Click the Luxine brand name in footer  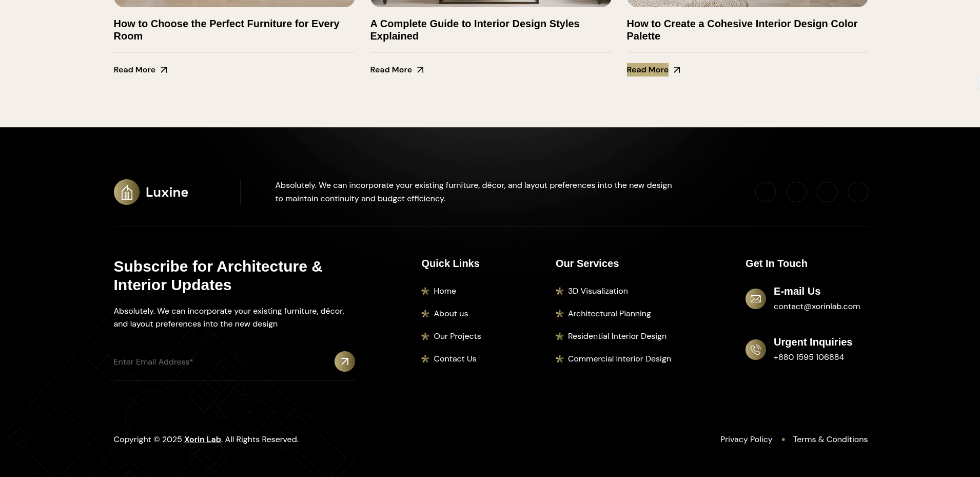(167, 192)
